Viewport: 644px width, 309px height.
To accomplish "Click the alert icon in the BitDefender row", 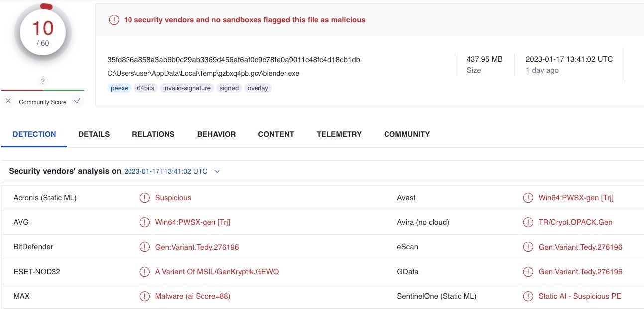I will 144,247.
